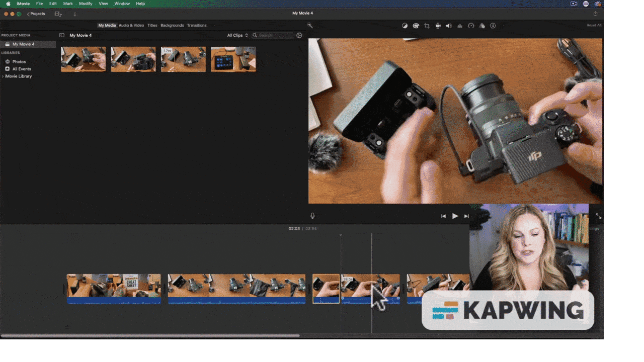644x362 pixels.
Task: Open clip filter and audio effects tool
Action: coord(482,26)
